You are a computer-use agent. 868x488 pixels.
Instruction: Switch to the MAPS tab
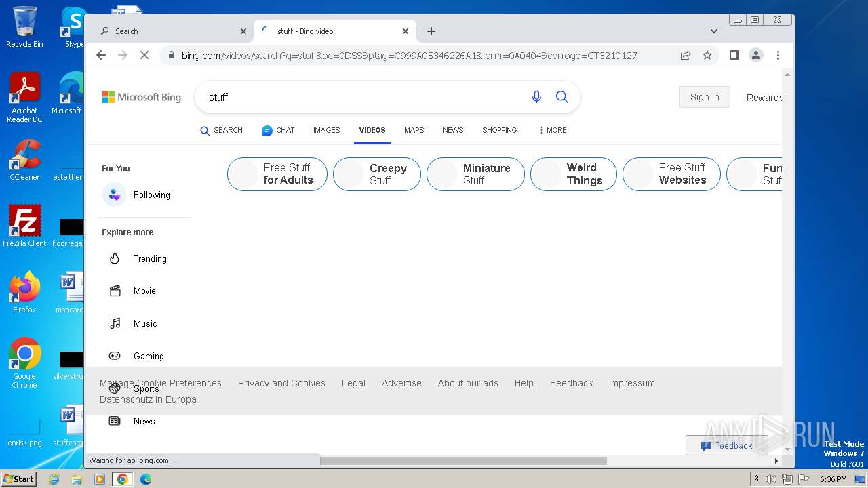(x=414, y=130)
